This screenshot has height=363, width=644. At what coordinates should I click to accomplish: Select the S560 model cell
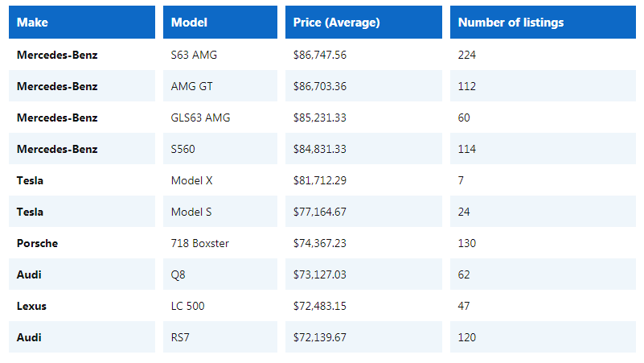(x=220, y=149)
